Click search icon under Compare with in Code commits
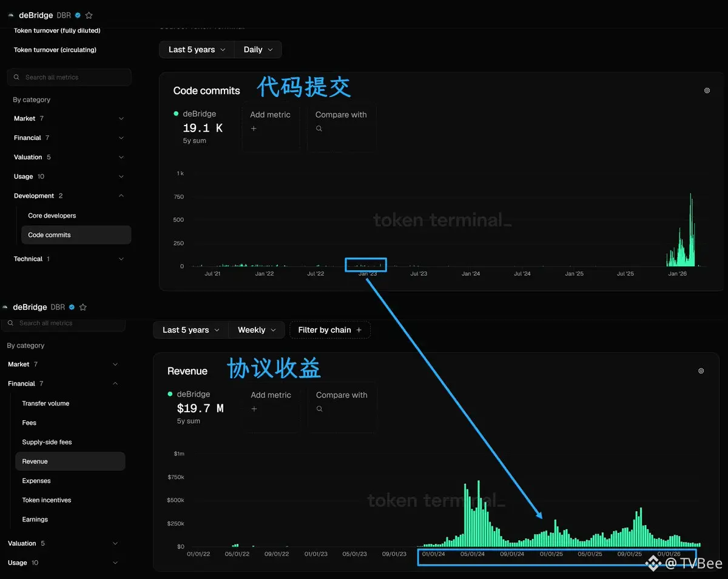This screenshot has width=728, height=579. point(319,129)
